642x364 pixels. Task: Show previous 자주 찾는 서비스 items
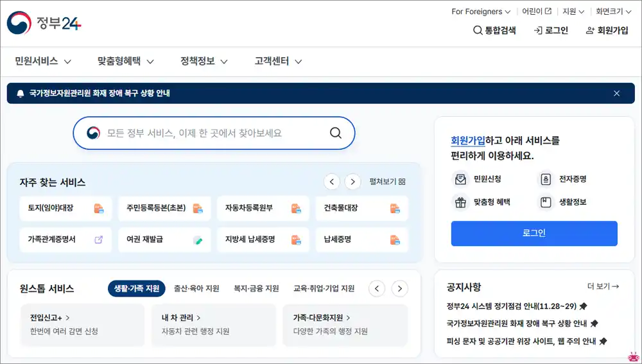click(332, 182)
